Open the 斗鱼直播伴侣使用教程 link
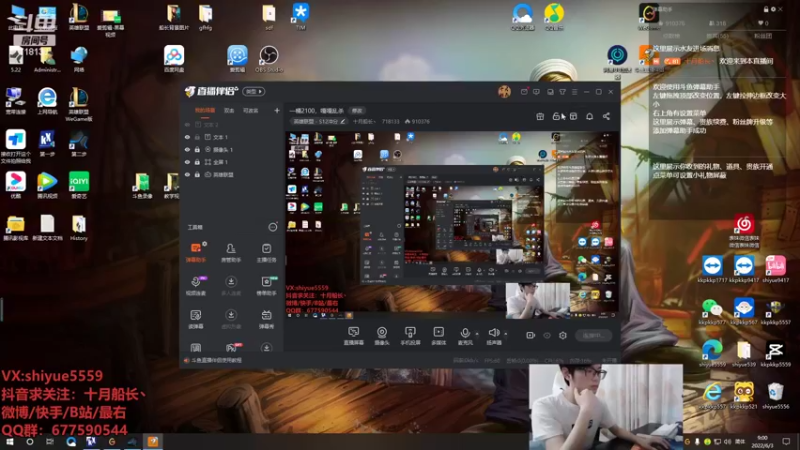The image size is (800, 450). point(214,360)
